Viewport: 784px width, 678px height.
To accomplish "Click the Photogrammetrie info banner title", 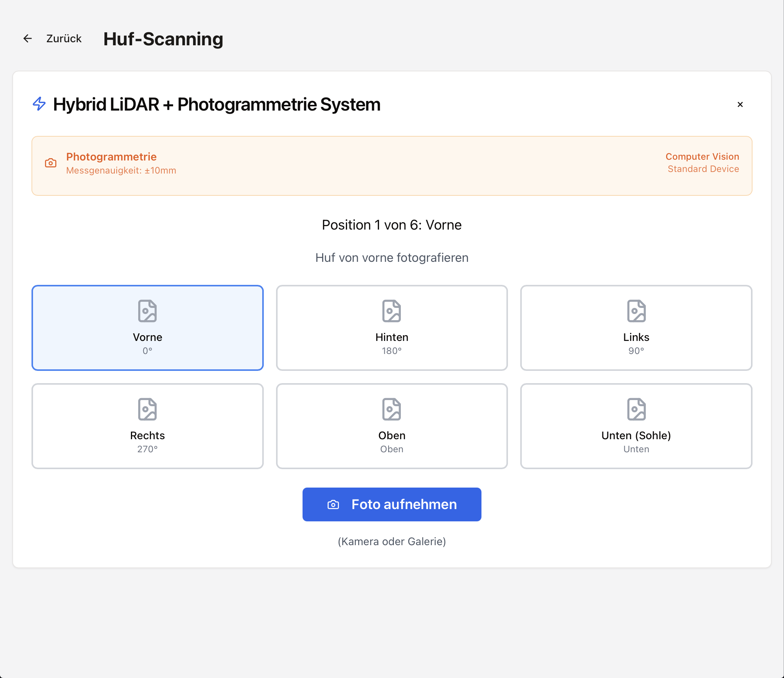I will pos(111,157).
